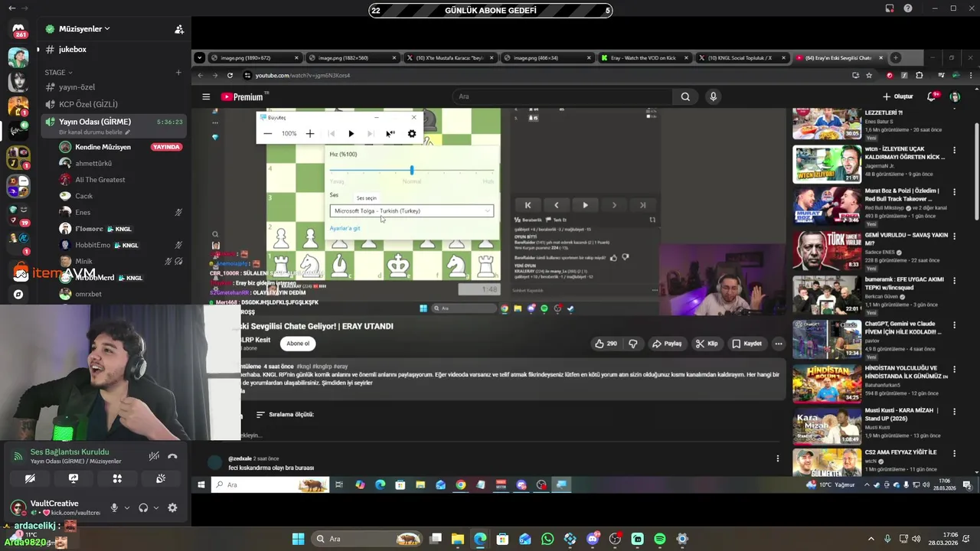The image size is (980, 551).
Task: Open new browser tab with plus
Action: [x=896, y=57]
